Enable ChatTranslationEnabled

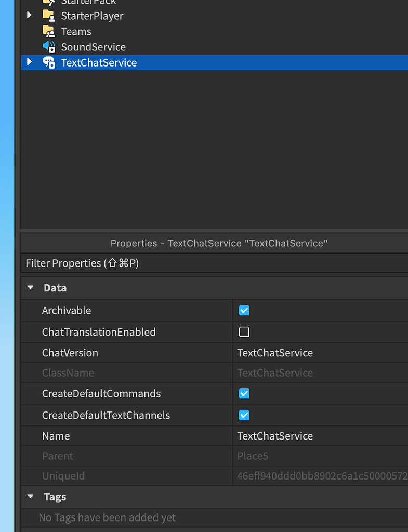pos(244,331)
